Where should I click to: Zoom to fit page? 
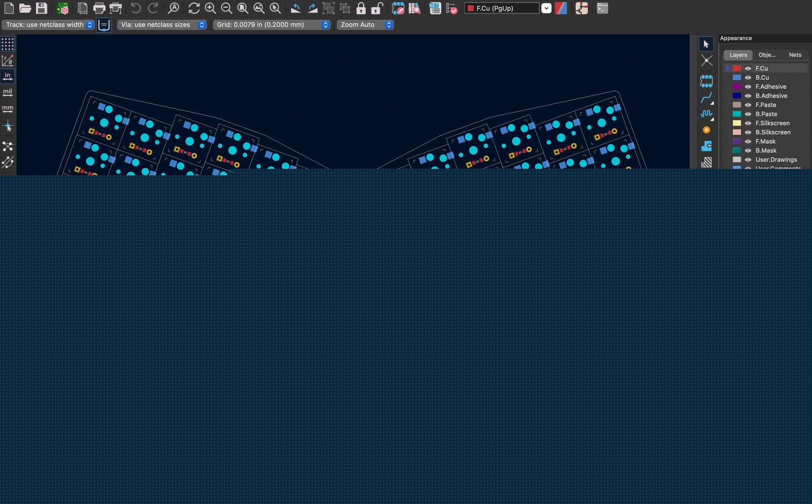click(x=243, y=8)
